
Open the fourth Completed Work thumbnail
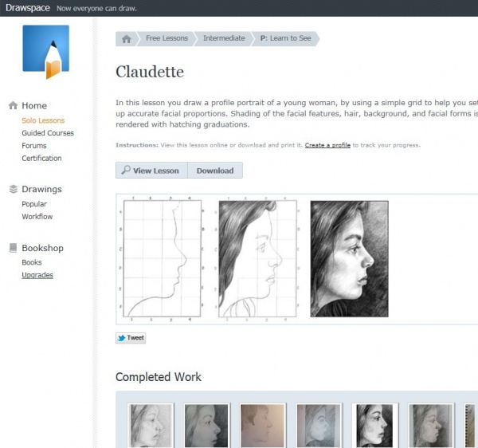319,426
